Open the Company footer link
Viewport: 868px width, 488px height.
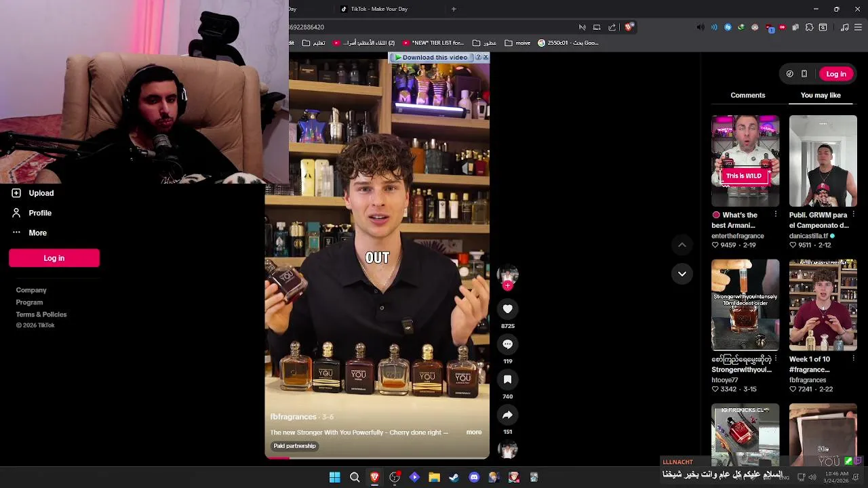31,290
